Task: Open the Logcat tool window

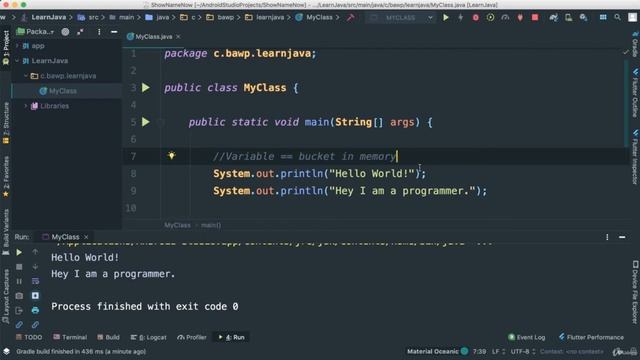Action: pos(149,337)
